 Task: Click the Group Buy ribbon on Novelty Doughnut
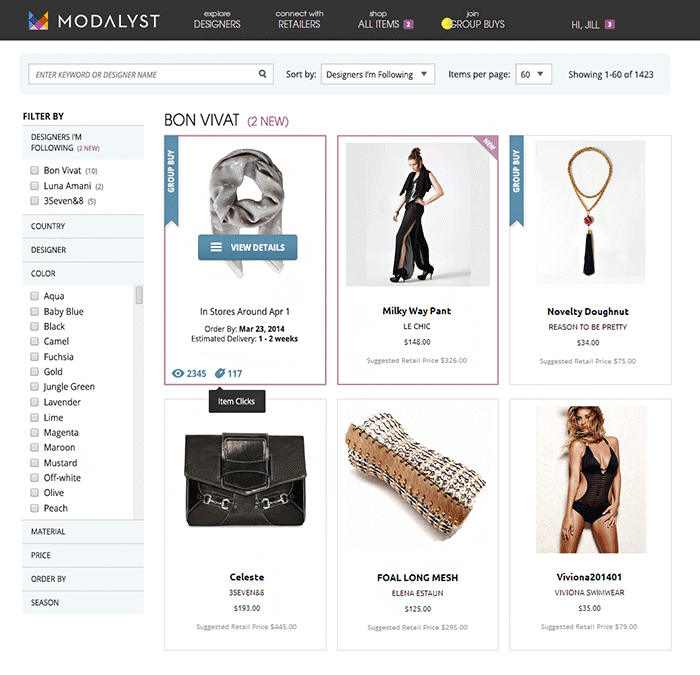click(517, 181)
